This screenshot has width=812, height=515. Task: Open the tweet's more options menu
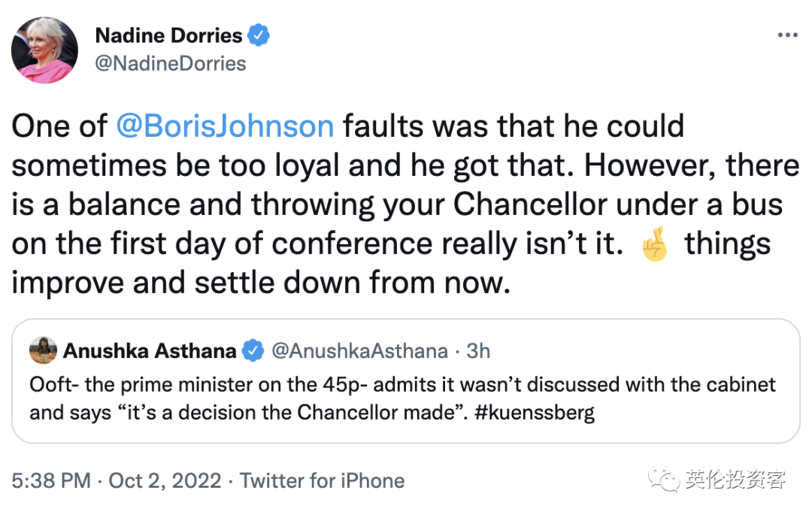click(x=787, y=35)
